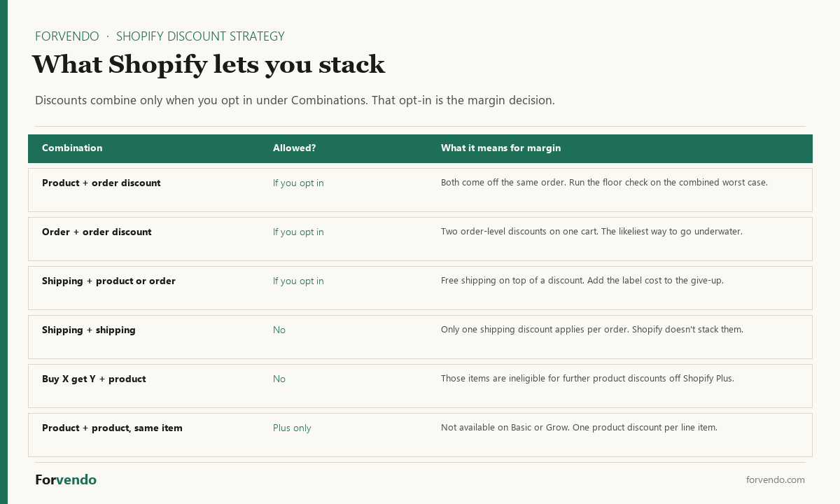840x504 pixels.
Task: Click 'Two order-level discounts on one cart' text
Action: [x=591, y=231]
